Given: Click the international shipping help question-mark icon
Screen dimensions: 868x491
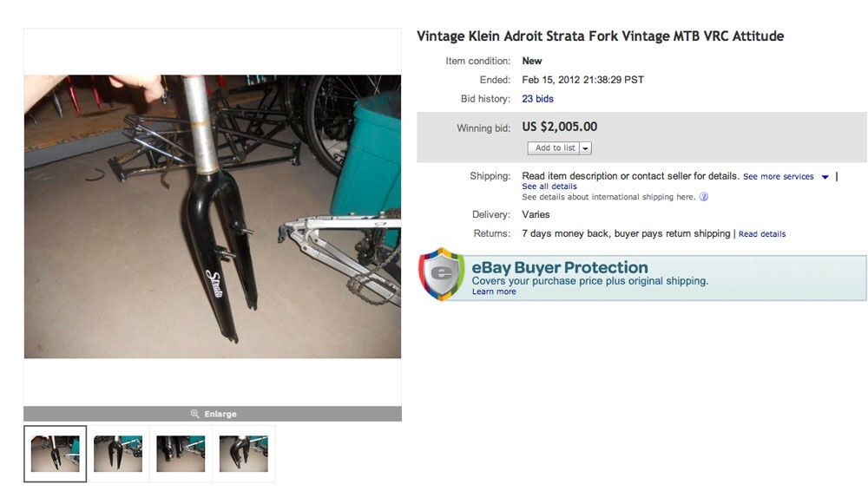Looking at the screenshot, I should tap(704, 197).
